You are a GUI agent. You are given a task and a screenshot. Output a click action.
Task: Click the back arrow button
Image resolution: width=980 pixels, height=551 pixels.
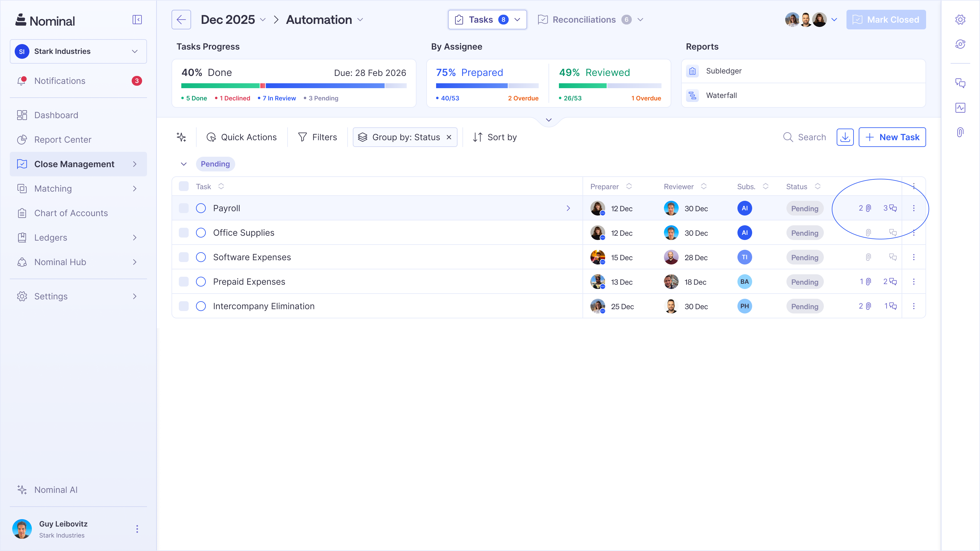point(181,20)
